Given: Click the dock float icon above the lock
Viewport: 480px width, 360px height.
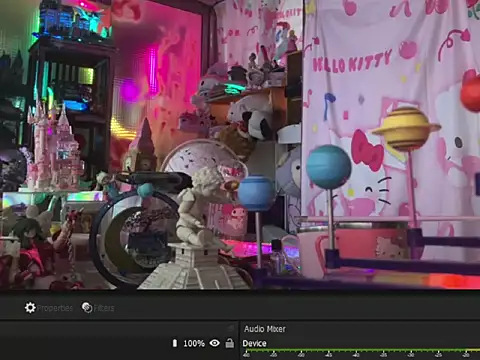Looking at the screenshot, I should click(x=230, y=328).
